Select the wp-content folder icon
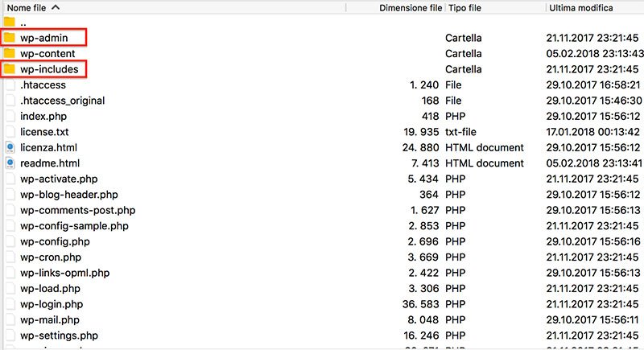644x350 pixels. tap(10, 53)
